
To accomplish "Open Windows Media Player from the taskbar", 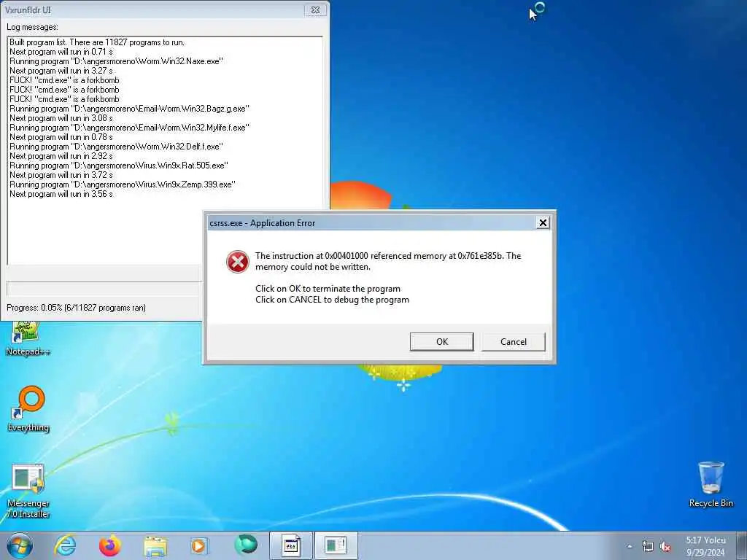I will (199, 545).
